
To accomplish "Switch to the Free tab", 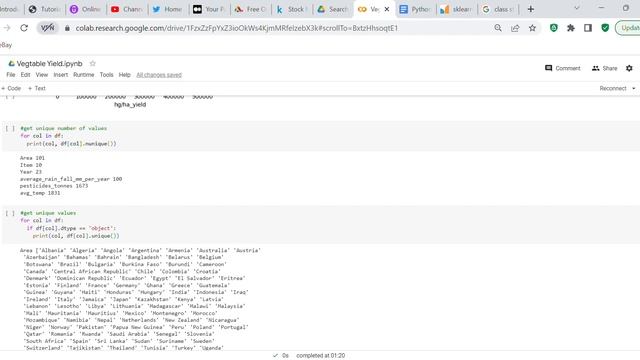I will pyautogui.click(x=250, y=9).
